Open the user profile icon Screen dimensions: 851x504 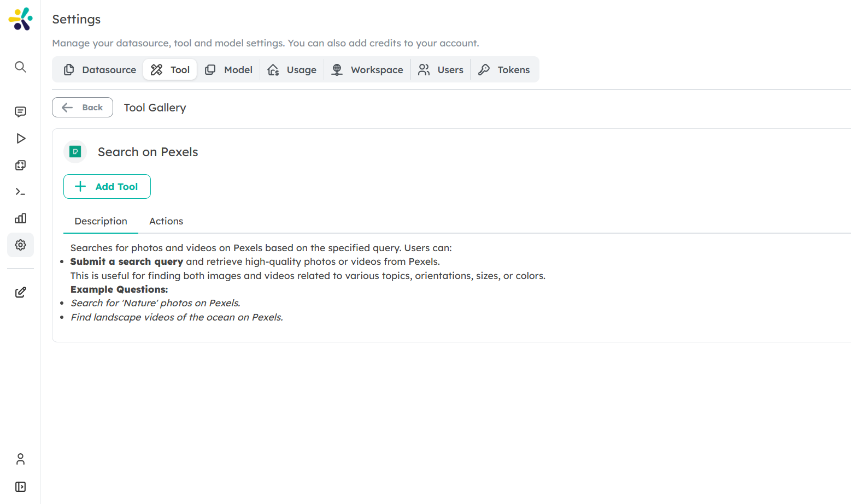pyautogui.click(x=20, y=459)
